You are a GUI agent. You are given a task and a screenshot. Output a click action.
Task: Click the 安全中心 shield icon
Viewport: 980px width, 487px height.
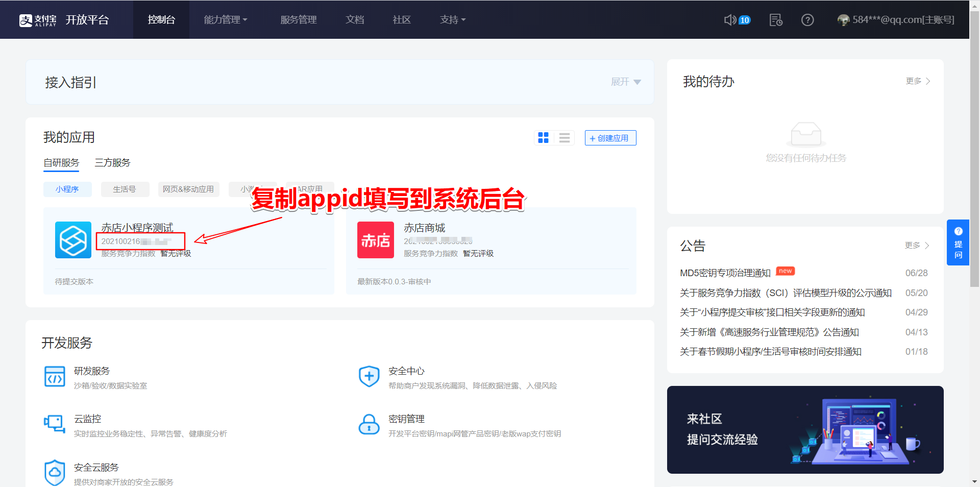point(369,377)
